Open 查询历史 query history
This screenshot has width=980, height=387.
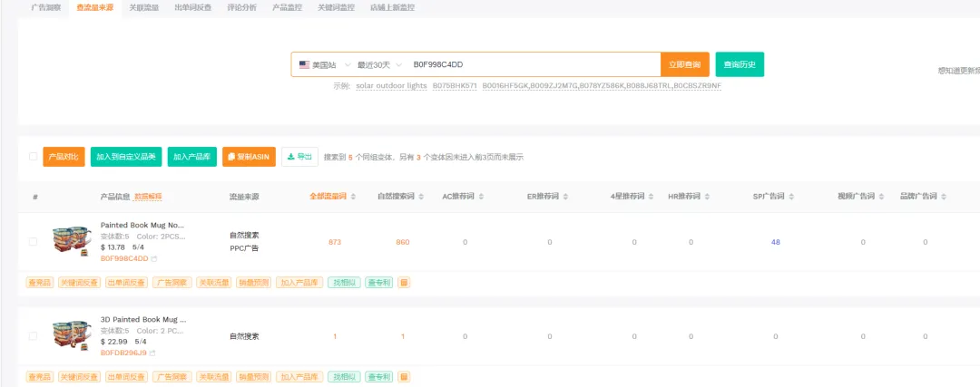click(740, 64)
